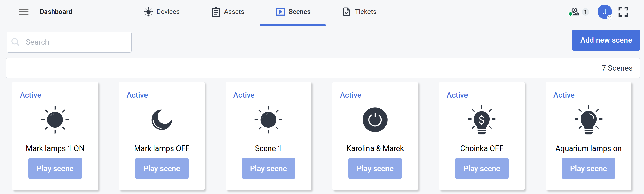644x194 pixels.
Task: Click the sun icon of Mark lamps 1 ON
Action: [x=55, y=120]
